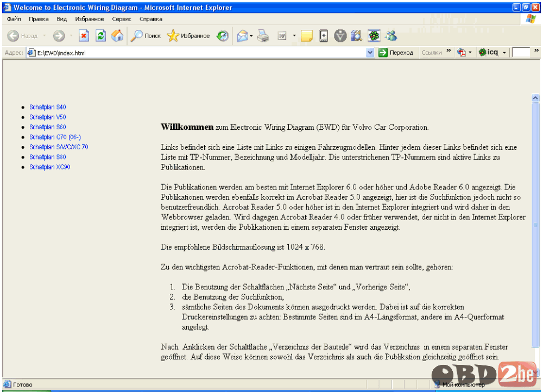Open the Справка menu
543x392 pixels.
[150, 19]
